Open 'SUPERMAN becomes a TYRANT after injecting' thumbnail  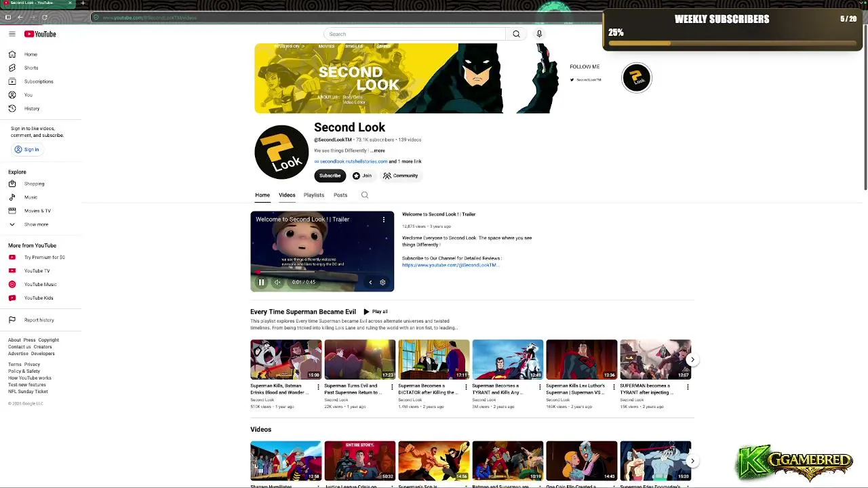(x=656, y=359)
